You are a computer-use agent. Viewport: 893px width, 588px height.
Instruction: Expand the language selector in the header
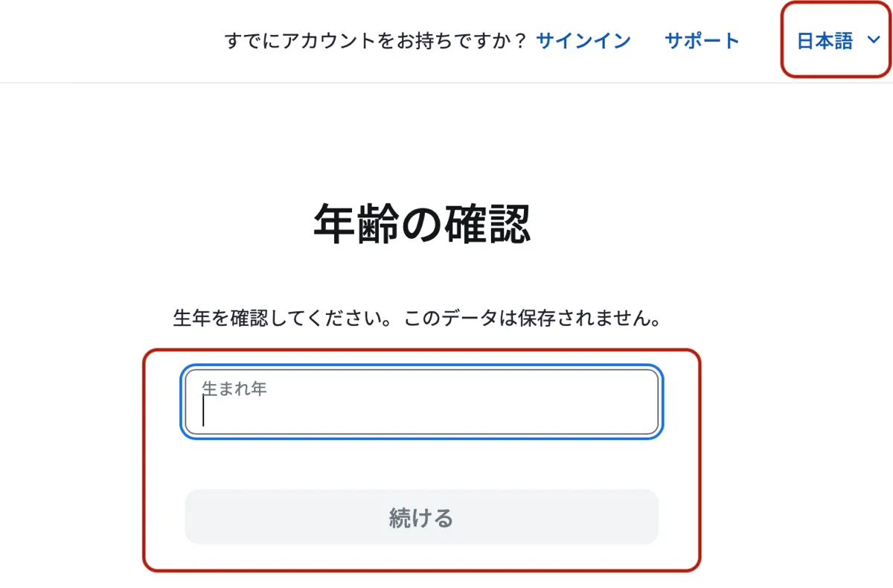point(836,41)
